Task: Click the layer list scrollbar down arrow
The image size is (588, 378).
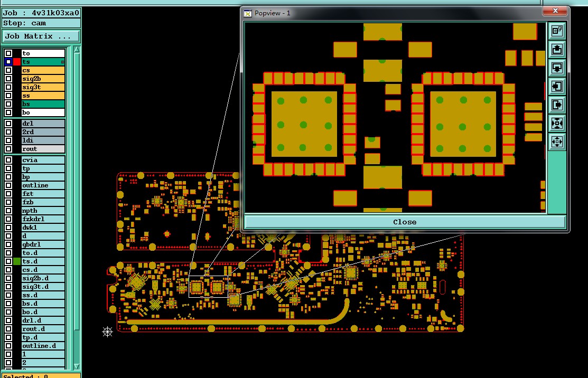Action: pyautogui.click(x=77, y=366)
